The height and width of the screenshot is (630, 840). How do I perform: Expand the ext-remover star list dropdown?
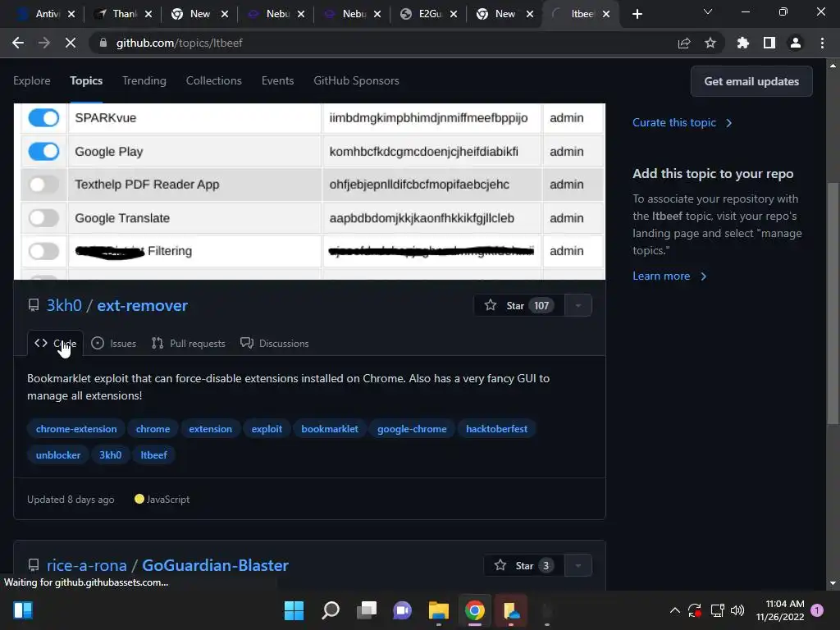[578, 305]
